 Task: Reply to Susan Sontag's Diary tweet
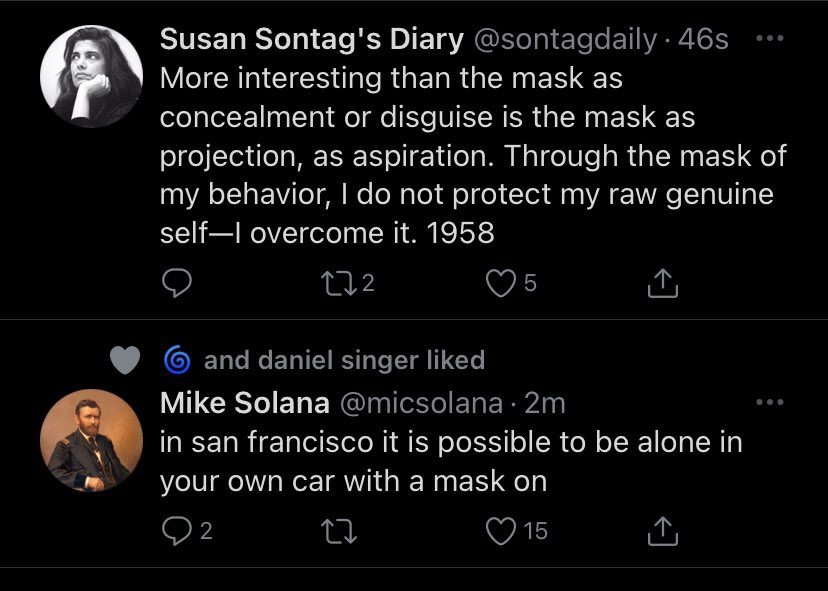click(x=176, y=285)
